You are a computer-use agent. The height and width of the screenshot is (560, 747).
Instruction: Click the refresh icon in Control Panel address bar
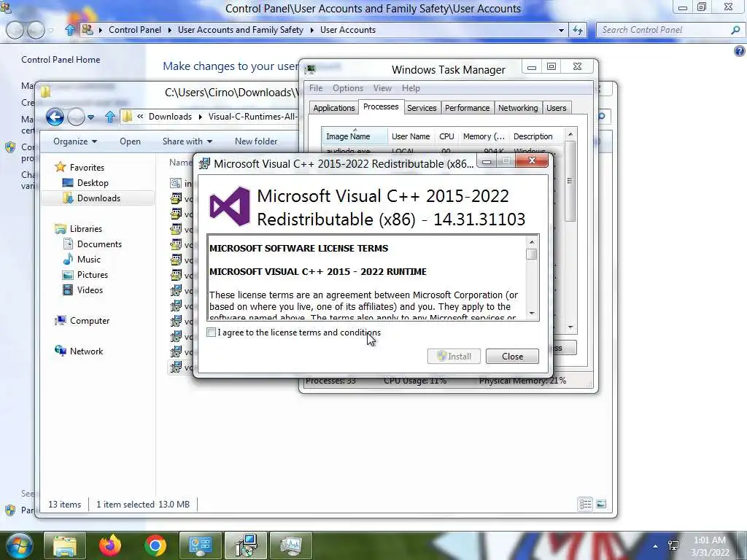(x=578, y=30)
